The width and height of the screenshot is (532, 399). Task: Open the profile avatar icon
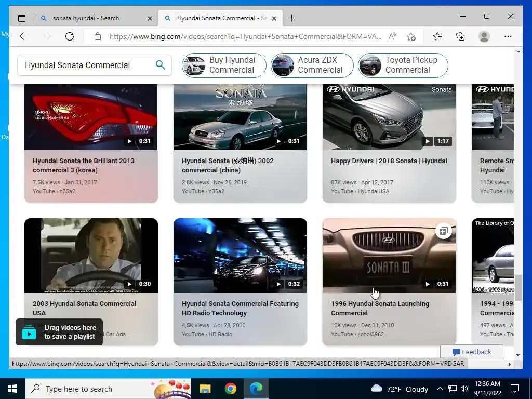484,36
